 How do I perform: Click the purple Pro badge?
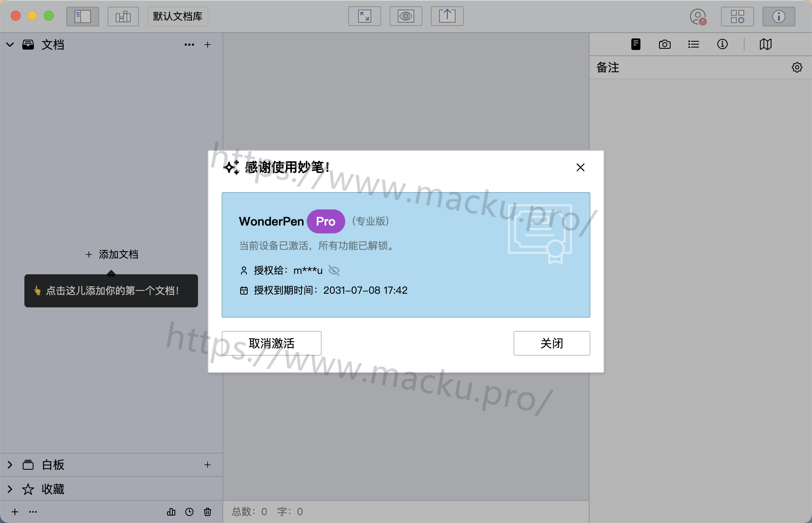326,221
